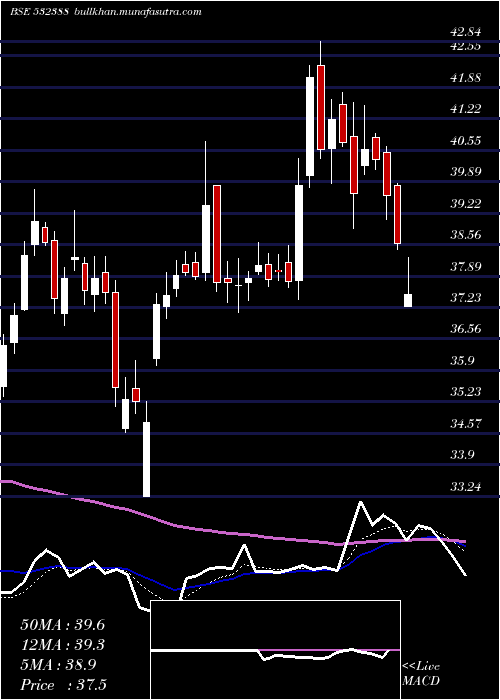
Task: Click the 34.57 price label
Action: click(x=466, y=423)
